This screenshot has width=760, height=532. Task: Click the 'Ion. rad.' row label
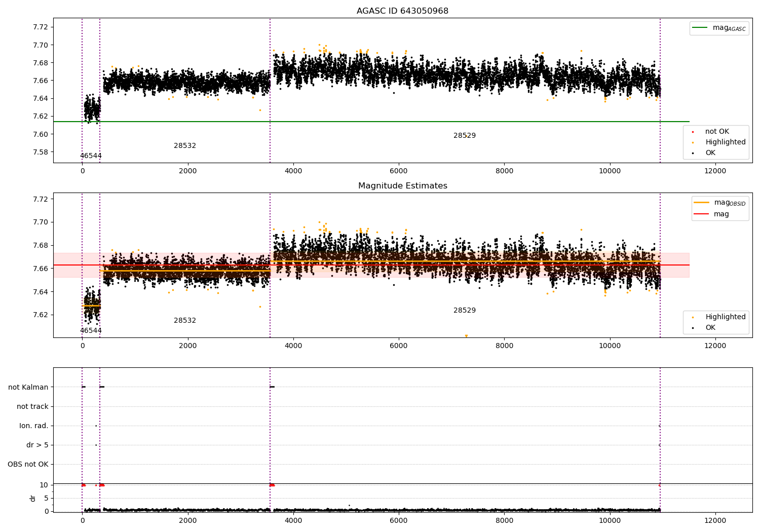click(x=34, y=426)
